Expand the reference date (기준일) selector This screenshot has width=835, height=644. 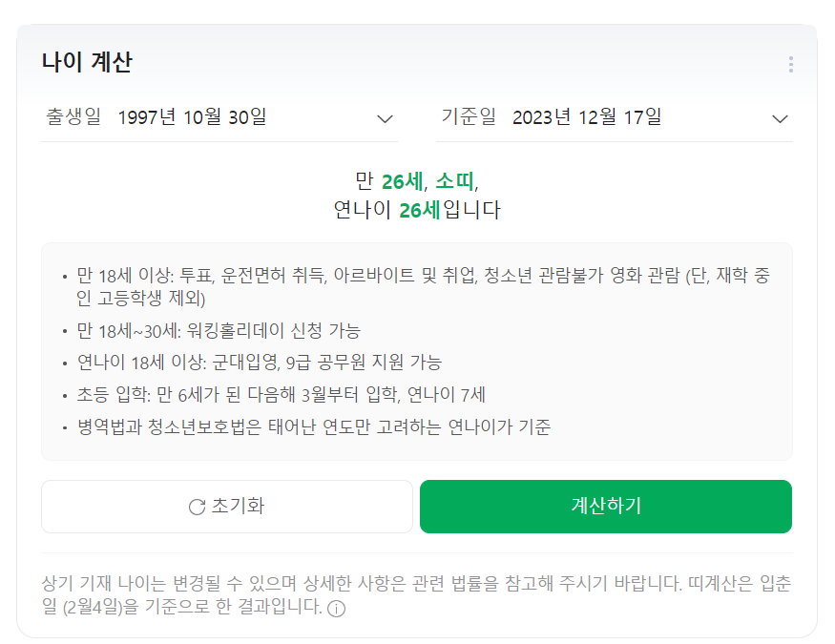782,118
